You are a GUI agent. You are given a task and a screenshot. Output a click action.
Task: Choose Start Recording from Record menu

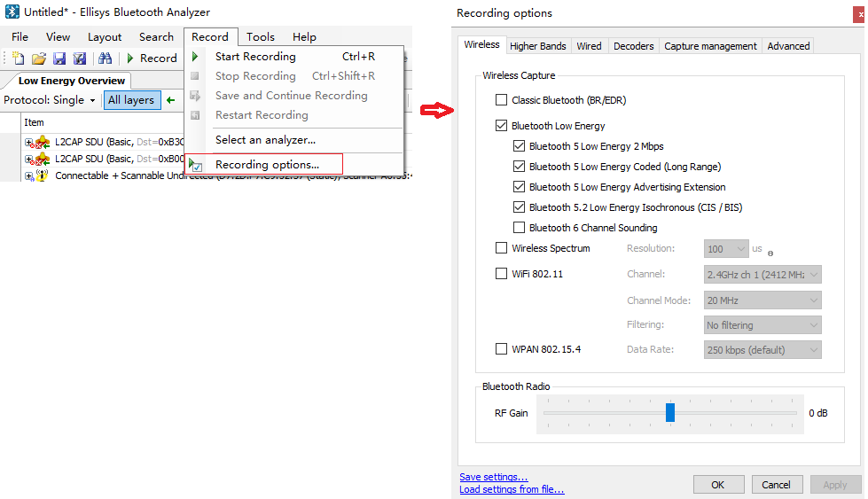294,57
